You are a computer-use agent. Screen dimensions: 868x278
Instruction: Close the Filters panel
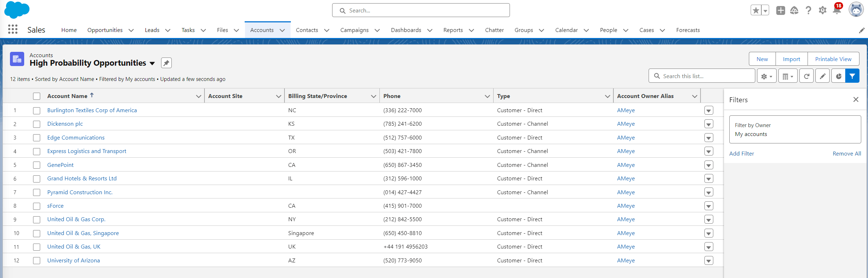click(x=856, y=100)
